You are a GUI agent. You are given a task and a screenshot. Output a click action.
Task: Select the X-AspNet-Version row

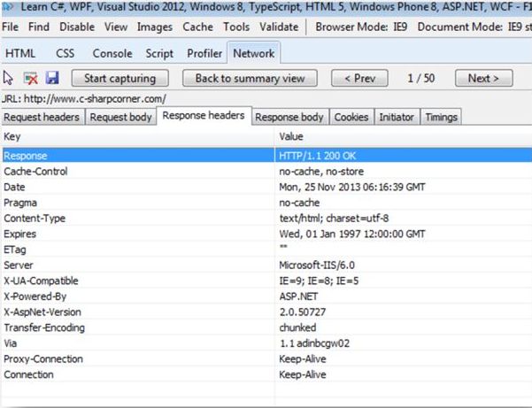266,312
